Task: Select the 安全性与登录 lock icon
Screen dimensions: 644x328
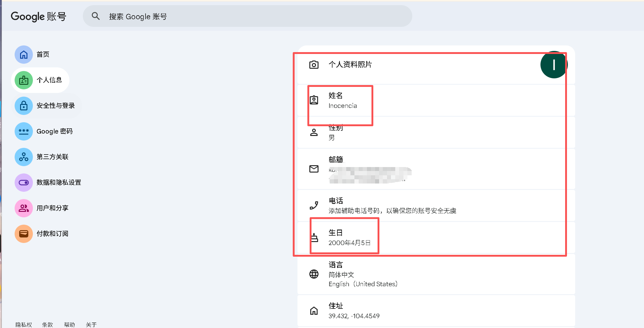Action: click(24, 106)
